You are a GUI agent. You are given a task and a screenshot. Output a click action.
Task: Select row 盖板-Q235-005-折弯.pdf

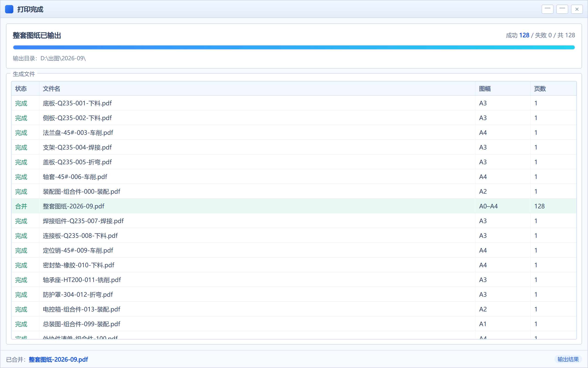[294, 162]
